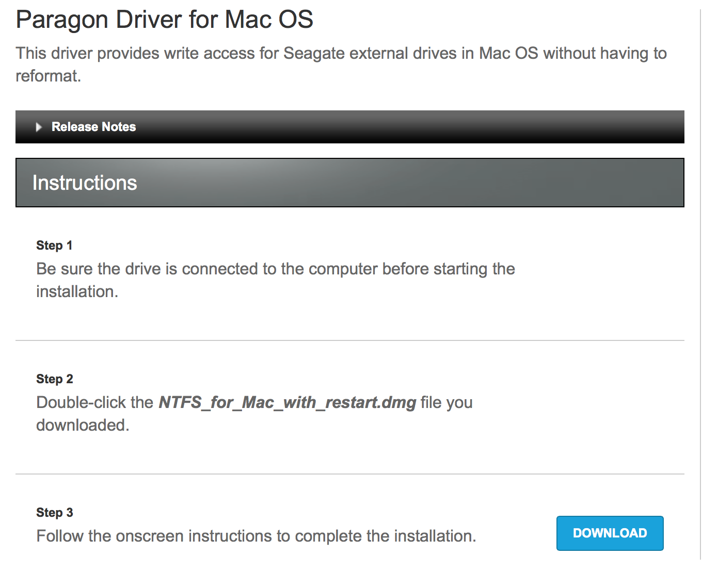Click the divider line between Step 1 and Step 2
This screenshot has height=588, width=702.
click(x=349, y=340)
